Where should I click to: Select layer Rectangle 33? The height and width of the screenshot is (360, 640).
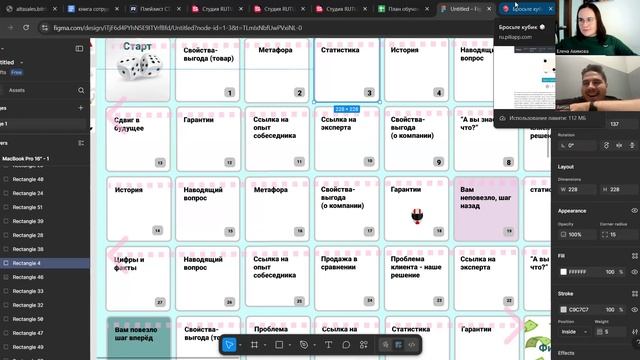point(28,291)
